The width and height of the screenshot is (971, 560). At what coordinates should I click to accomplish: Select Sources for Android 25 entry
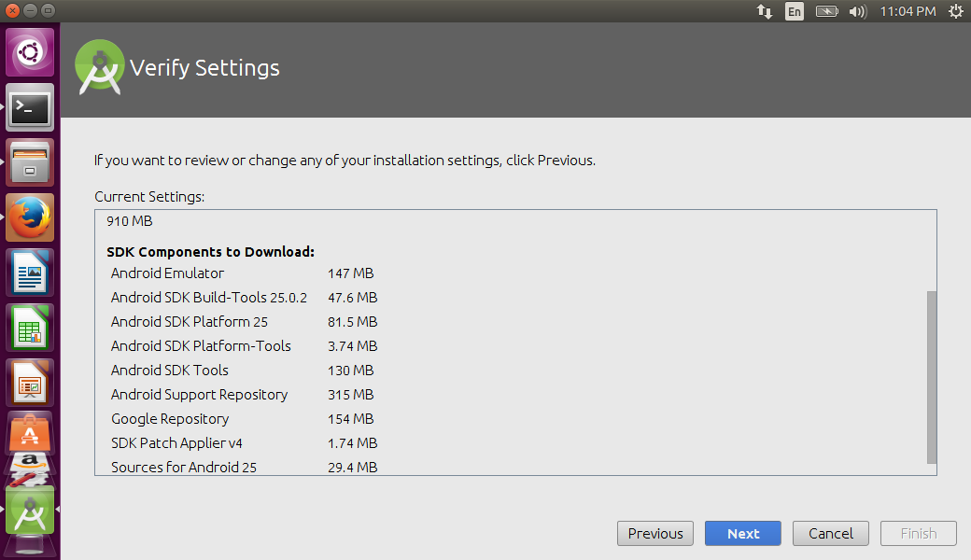coord(244,468)
